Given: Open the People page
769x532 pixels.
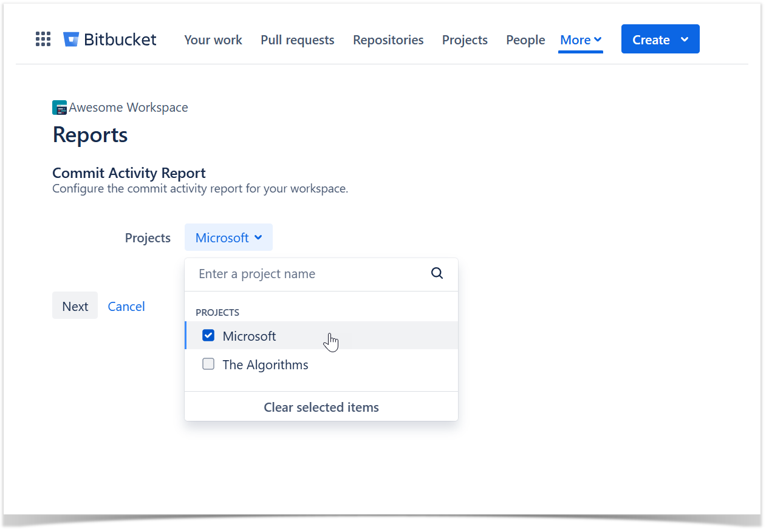Looking at the screenshot, I should 525,40.
